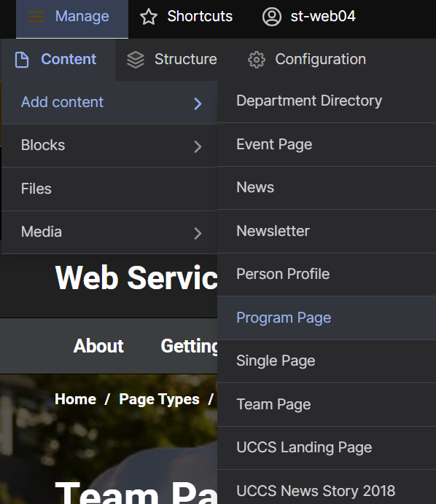This screenshot has width=436, height=504.
Task: Click the Web Services site title
Action: click(x=136, y=278)
